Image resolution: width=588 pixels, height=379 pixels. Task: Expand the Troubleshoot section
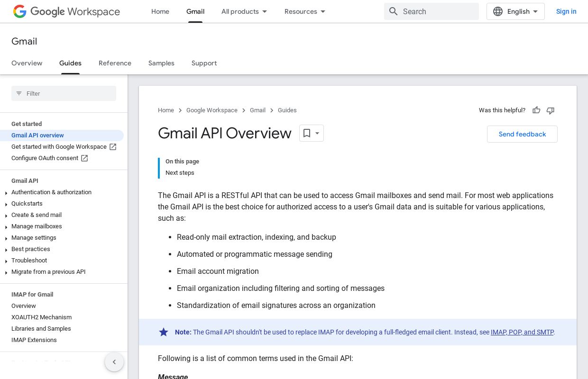point(6,262)
